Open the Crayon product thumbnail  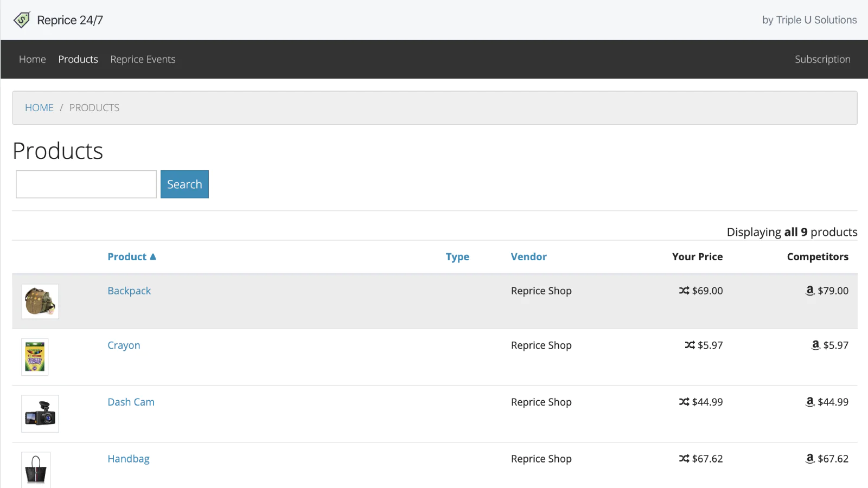(35, 357)
